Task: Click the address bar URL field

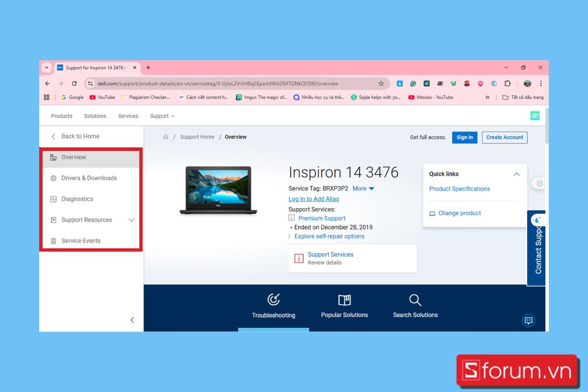Action: click(x=237, y=83)
